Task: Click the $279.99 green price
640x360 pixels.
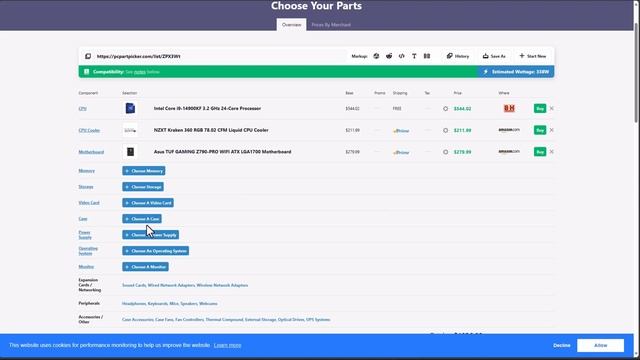Action: 462,152
